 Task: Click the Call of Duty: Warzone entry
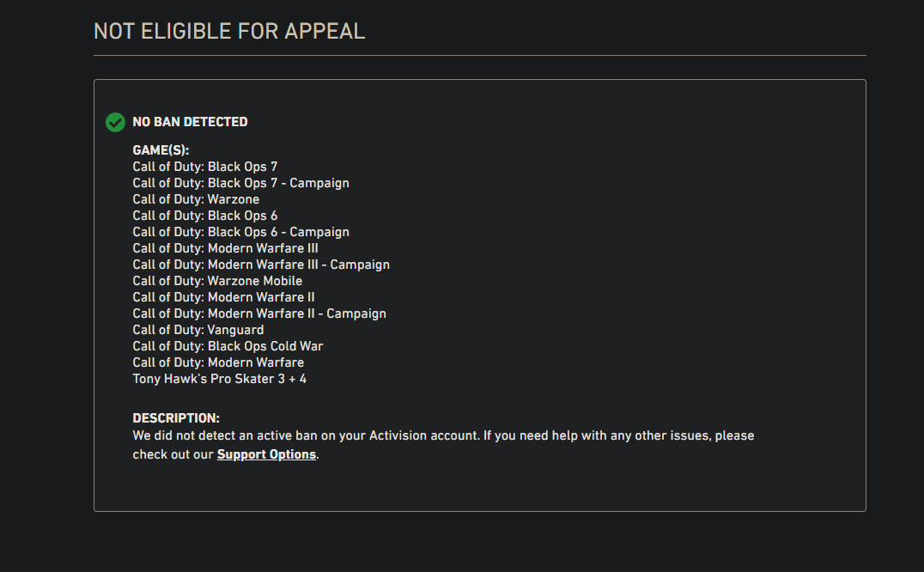pyautogui.click(x=196, y=199)
